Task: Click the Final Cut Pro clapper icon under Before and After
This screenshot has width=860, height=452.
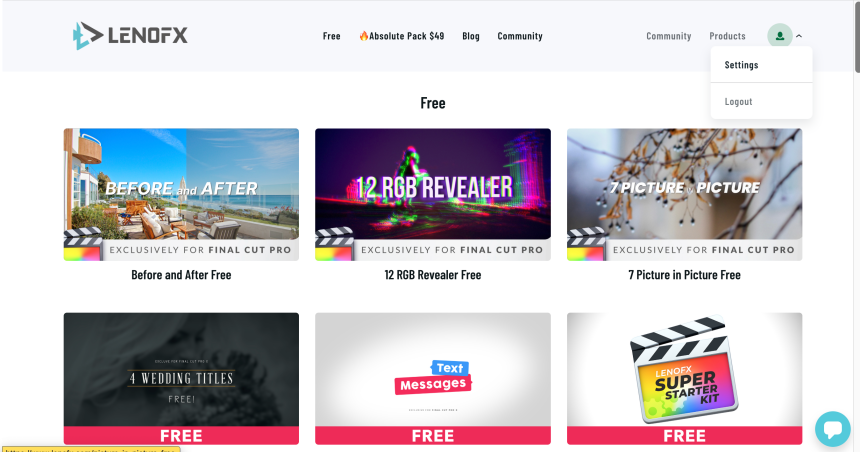Action: (x=83, y=244)
